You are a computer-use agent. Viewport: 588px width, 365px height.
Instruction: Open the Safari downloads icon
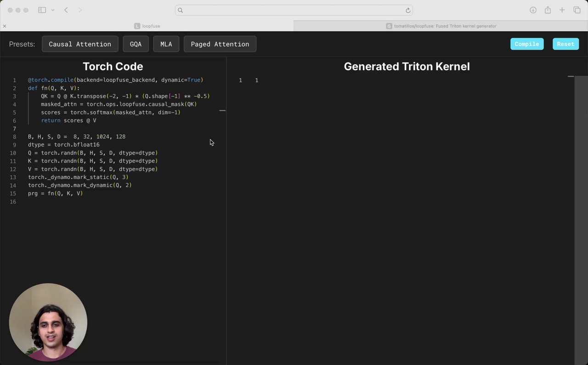coord(533,10)
